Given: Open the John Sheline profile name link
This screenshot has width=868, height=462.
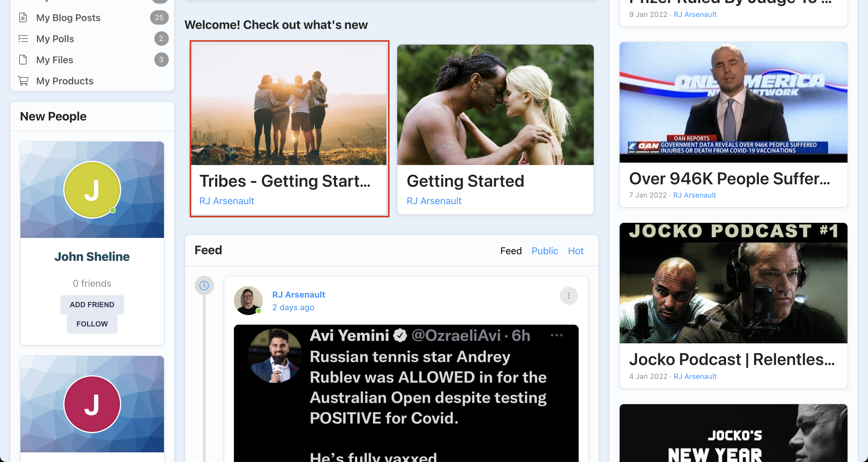Looking at the screenshot, I should point(92,257).
